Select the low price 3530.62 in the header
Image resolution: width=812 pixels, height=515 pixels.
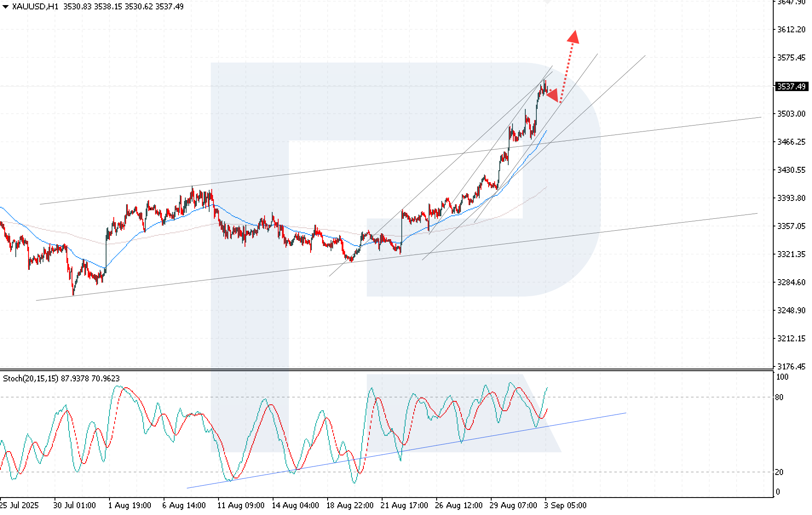tap(138, 7)
